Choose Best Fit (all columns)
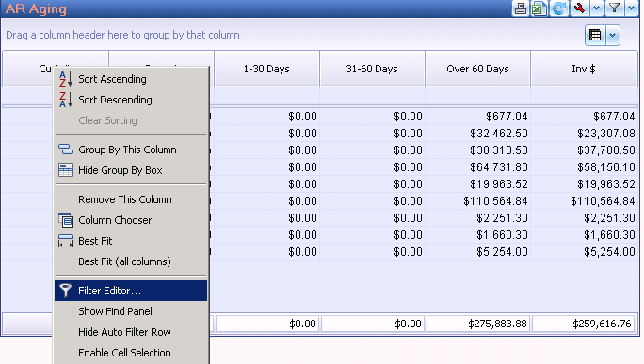The width and height of the screenshot is (644, 364). click(x=131, y=261)
